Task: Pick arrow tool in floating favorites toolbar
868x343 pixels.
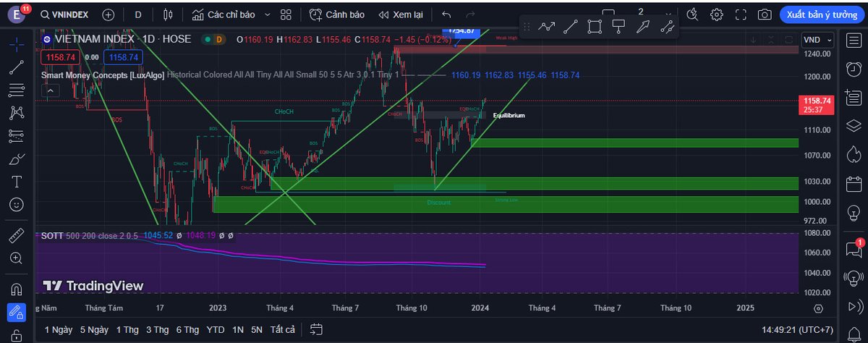Action: click(642, 27)
